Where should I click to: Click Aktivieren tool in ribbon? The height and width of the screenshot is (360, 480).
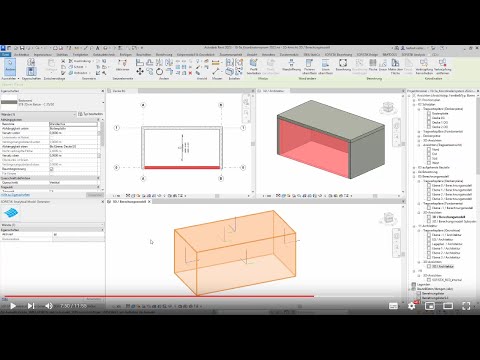pos(122,65)
